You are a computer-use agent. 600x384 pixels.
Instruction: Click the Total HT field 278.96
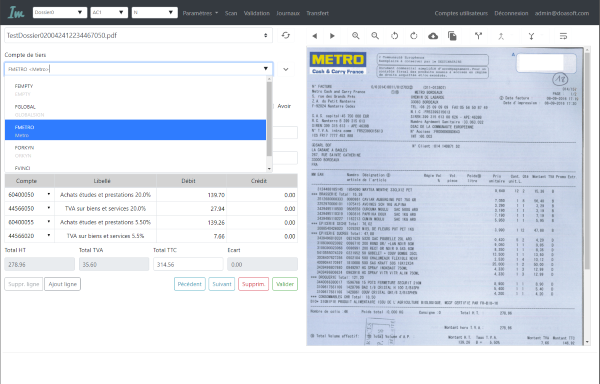40,264
